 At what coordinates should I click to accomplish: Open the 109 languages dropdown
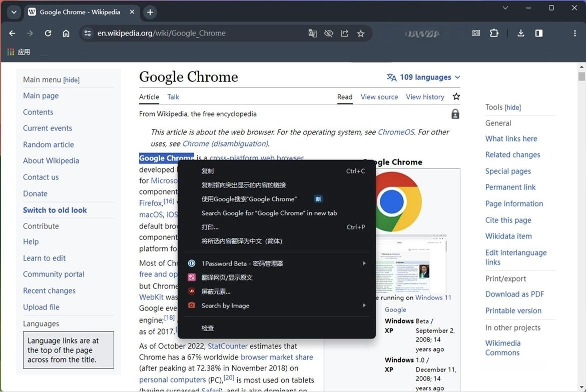click(x=423, y=77)
